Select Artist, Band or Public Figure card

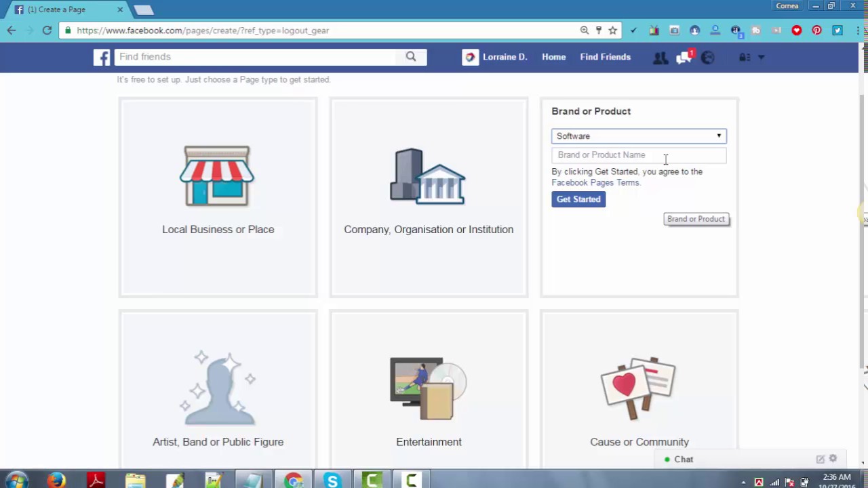218,390
